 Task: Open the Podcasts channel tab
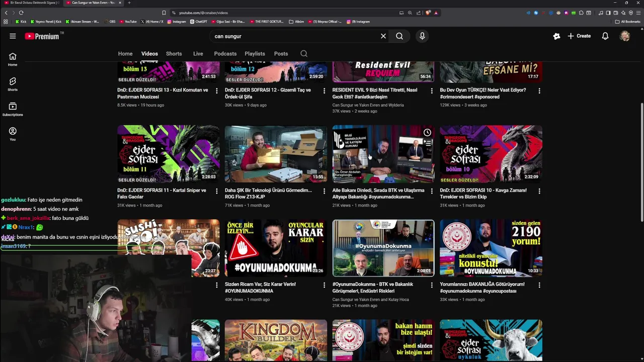pos(225,54)
